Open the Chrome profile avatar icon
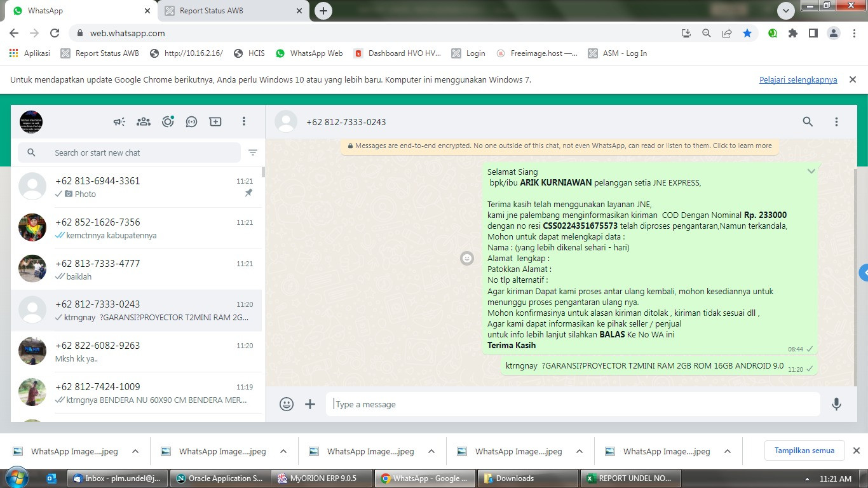The width and height of the screenshot is (868, 488). coord(834,33)
